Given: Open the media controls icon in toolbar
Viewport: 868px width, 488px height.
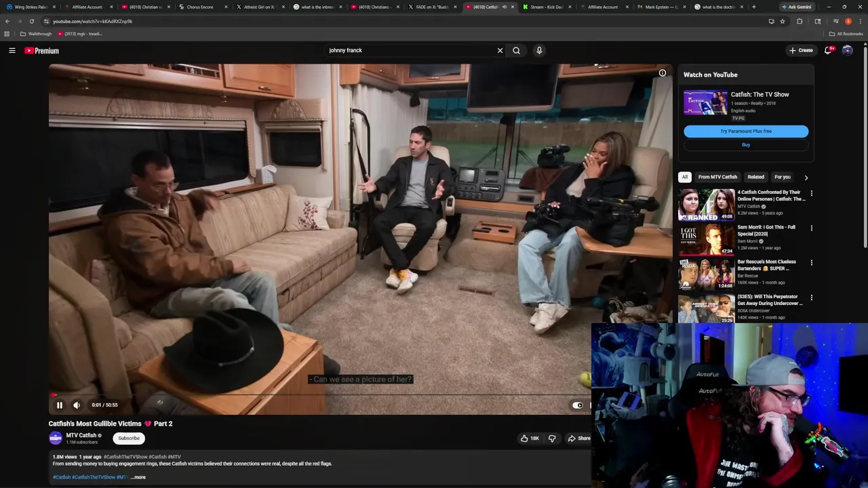Looking at the screenshot, I should [835, 21].
